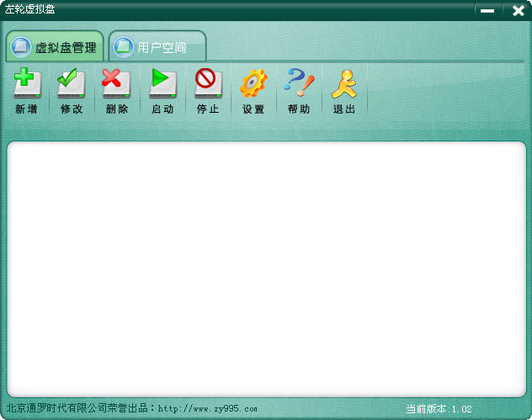Open the http://www.zy995.com link

[x=207, y=409]
